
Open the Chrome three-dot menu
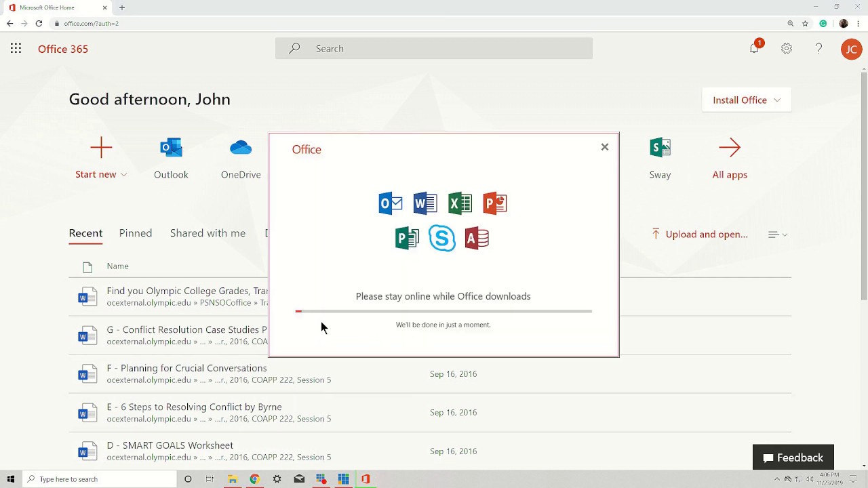point(859,23)
